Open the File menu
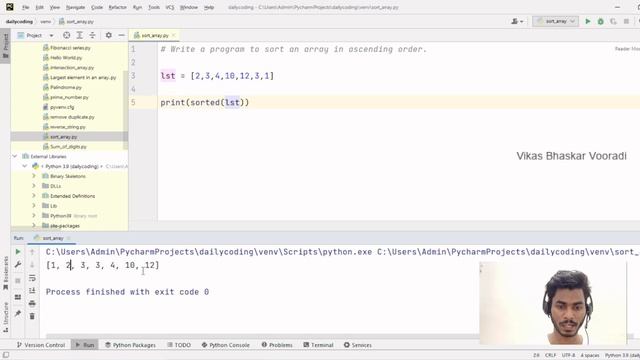The width and height of the screenshot is (640, 360). tap(25, 7)
